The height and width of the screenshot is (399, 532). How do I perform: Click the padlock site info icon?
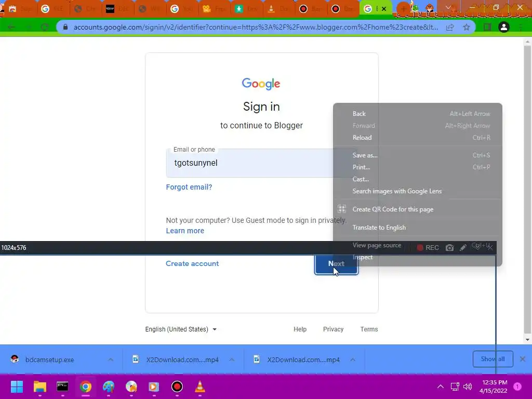tap(65, 27)
